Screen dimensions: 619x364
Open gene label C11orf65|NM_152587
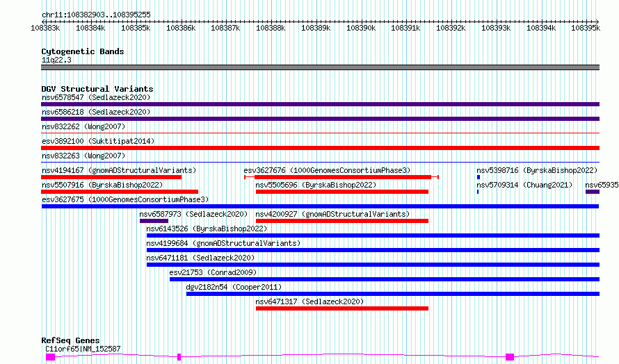(83, 349)
